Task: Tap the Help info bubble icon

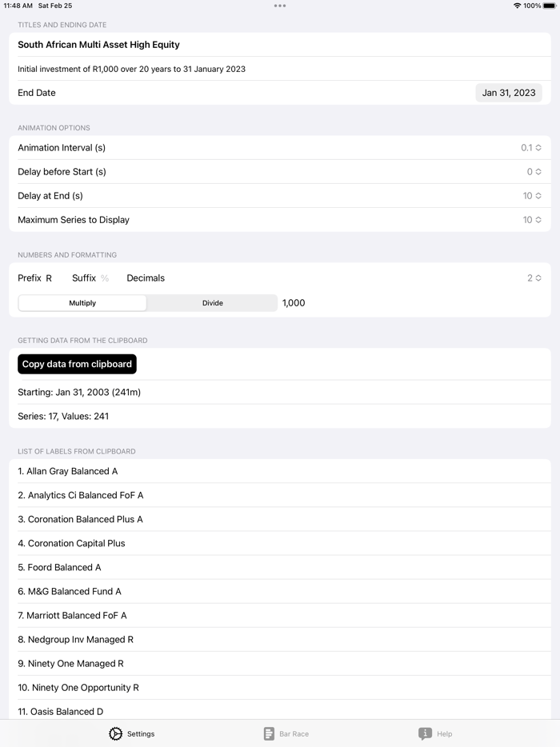Action: 425,733
